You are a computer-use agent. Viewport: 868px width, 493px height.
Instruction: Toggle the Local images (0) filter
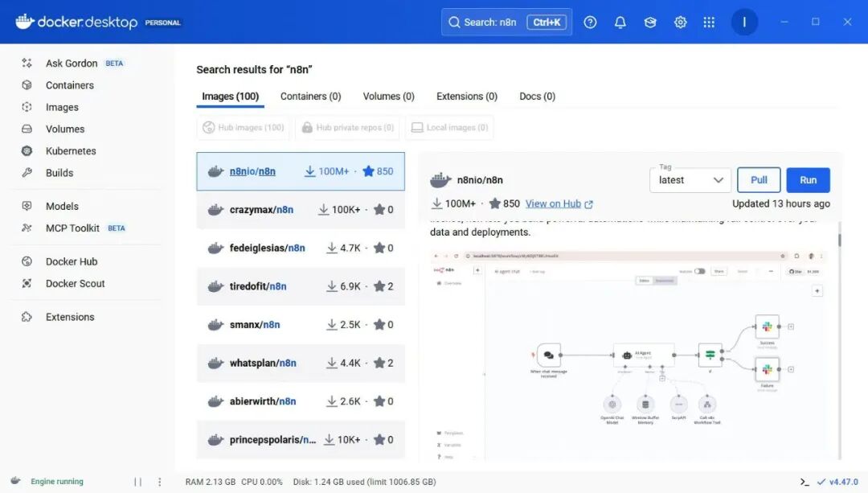(x=449, y=127)
